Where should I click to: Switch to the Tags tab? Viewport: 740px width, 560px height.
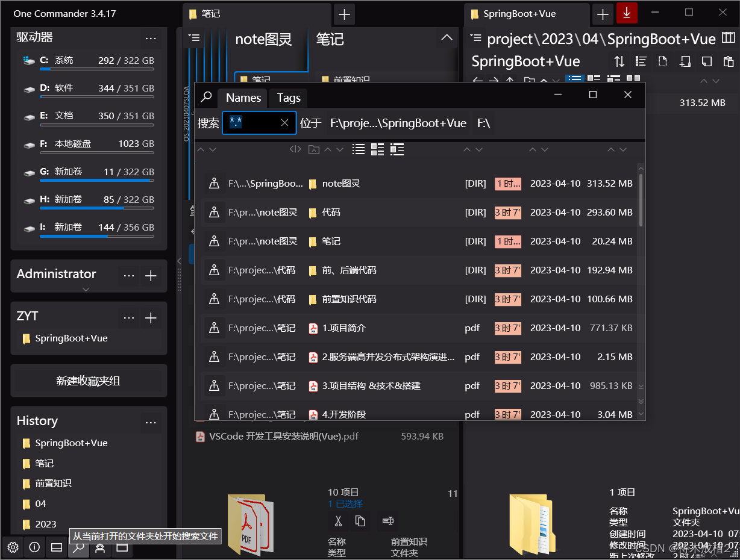pyautogui.click(x=289, y=98)
